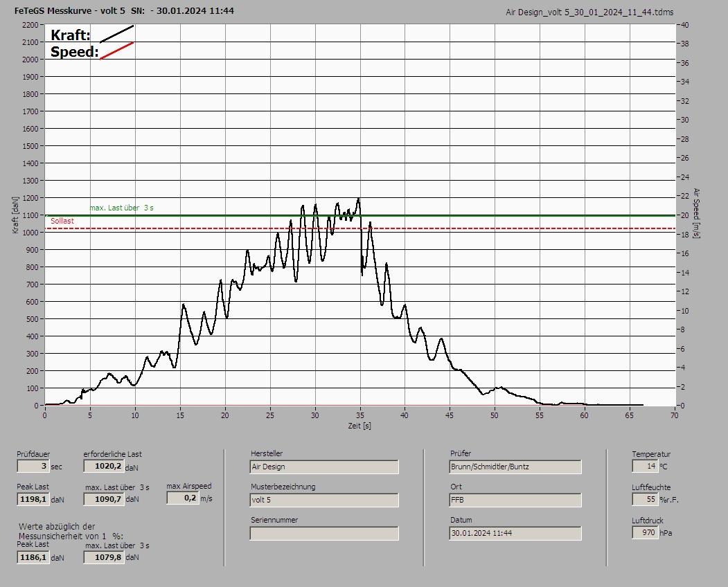This screenshot has height=587, width=728.
Task: Click the "Prüfer" label
Action: pyautogui.click(x=461, y=453)
